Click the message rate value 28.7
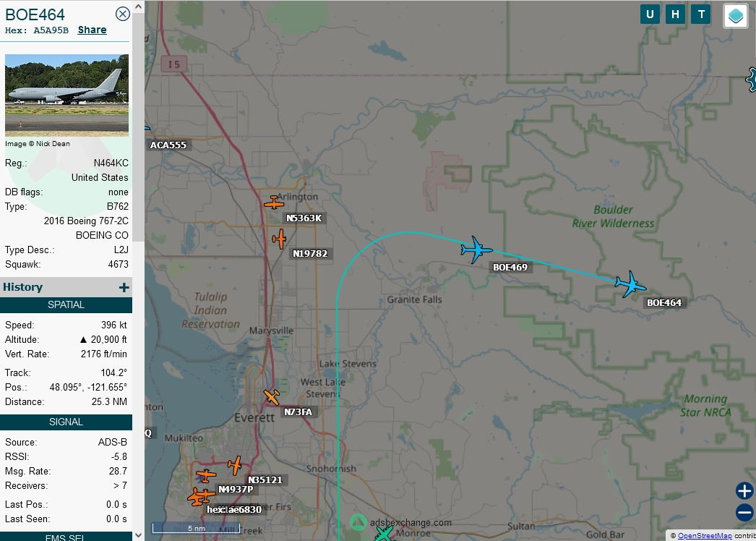The height and width of the screenshot is (541, 756). click(x=118, y=472)
